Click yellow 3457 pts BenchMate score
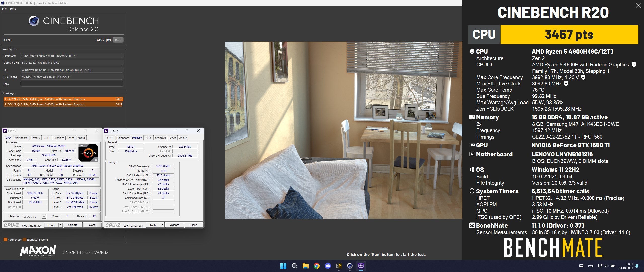Screen dimensions: 644x272 coord(569,35)
